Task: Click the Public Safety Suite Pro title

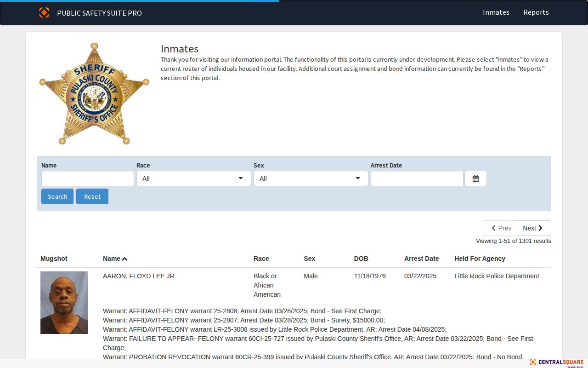Action: 99,13
